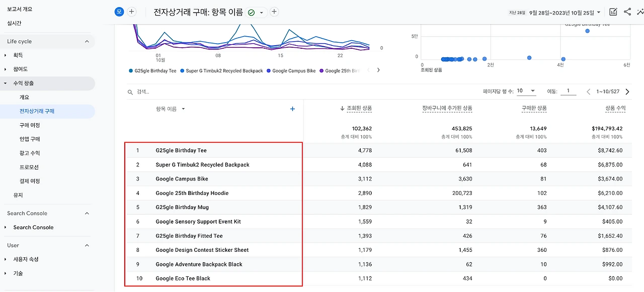Click Google Campus Bike row name
644x292 pixels.
point(182,179)
